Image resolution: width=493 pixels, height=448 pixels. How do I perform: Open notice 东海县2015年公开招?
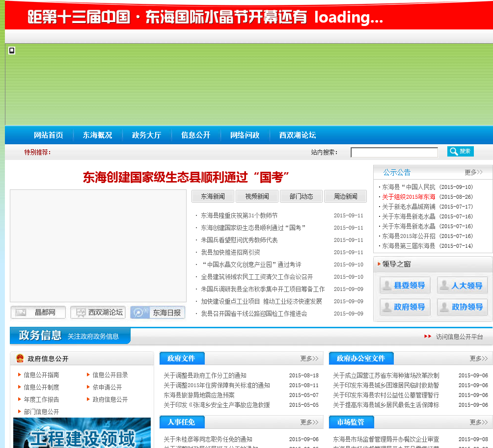click(409, 236)
